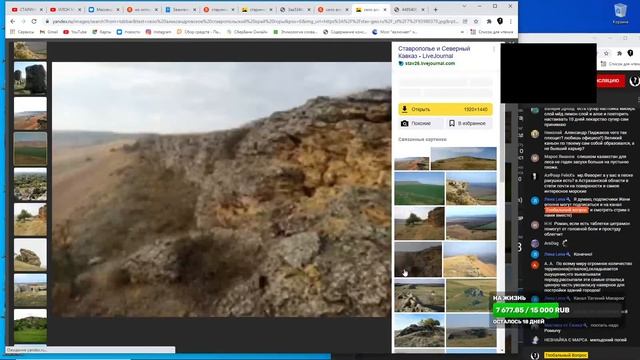Click the yellow Глобальный вопрос badge at bottom
The image size is (640, 360).
[x=566, y=355]
